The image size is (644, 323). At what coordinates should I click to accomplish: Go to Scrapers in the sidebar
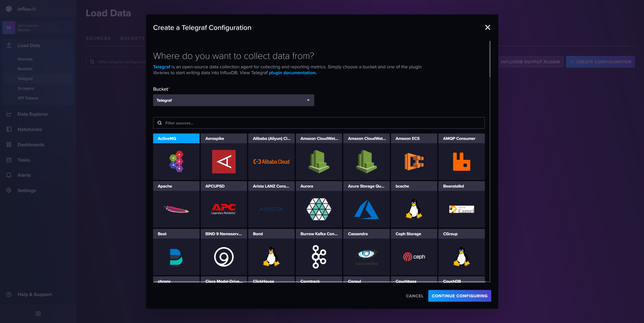26,88
